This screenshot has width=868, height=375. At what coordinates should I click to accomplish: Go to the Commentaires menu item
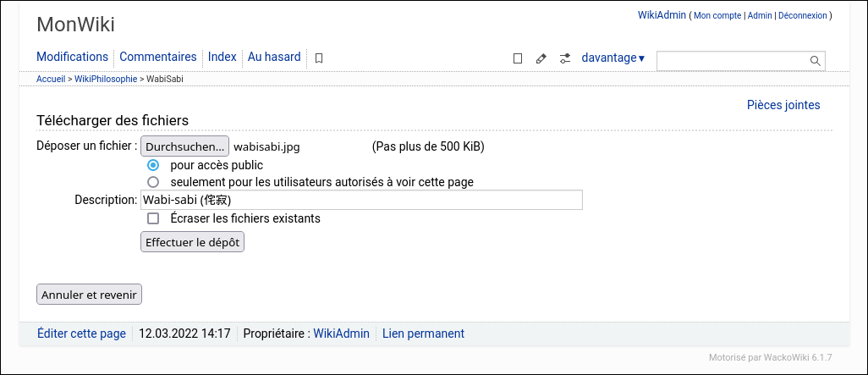coord(157,57)
